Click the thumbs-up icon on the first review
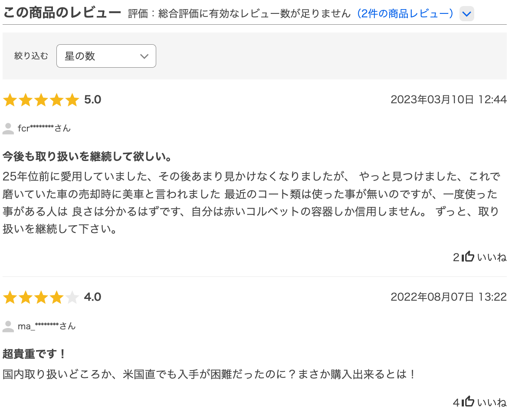The image size is (525, 420). pyautogui.click(x=468, y=256)
